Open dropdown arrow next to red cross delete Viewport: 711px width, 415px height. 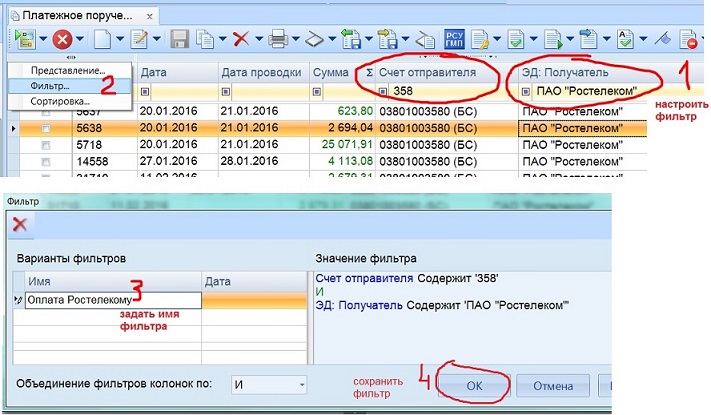pos(259,39)
